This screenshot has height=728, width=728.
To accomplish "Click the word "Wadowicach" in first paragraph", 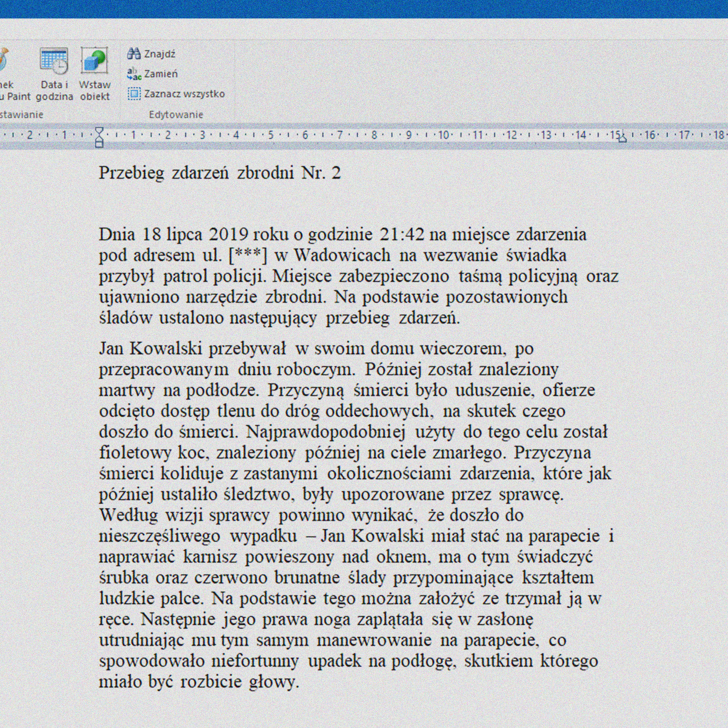I will tap(342, 255).
